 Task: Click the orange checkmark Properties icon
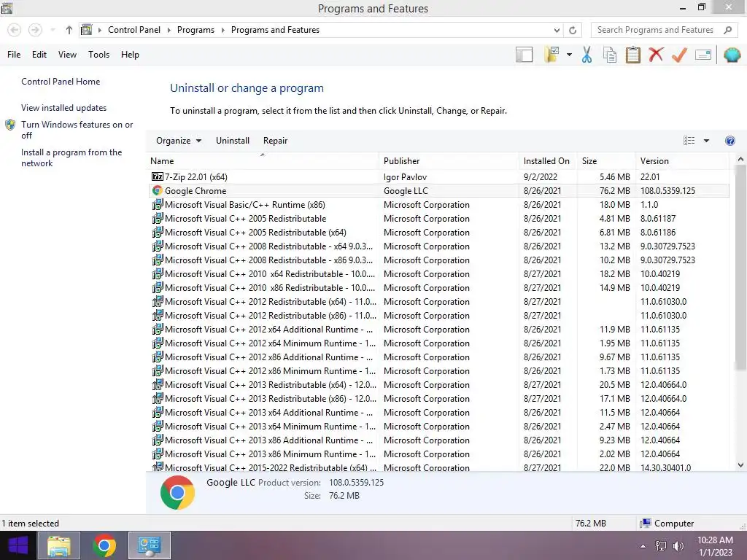point(679,55)
